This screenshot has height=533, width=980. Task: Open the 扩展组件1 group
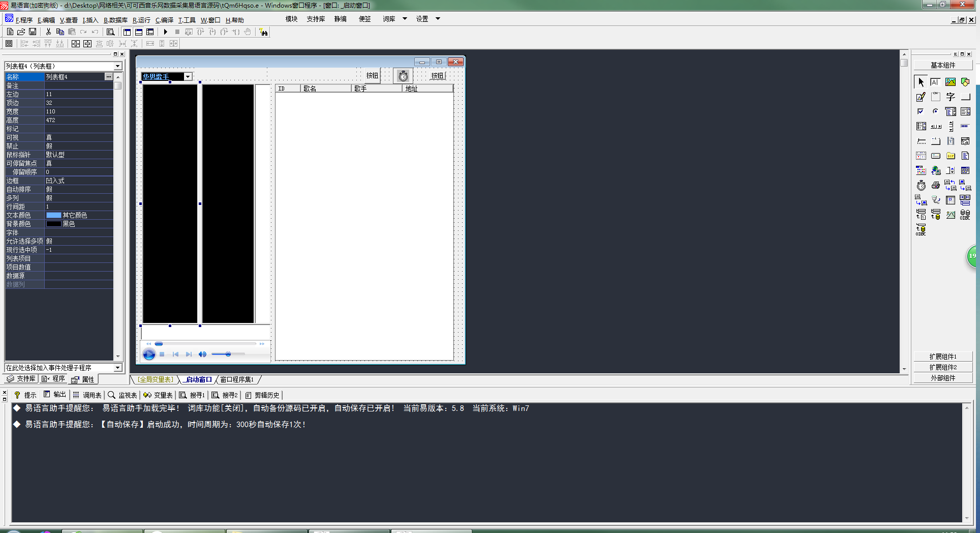943,357
